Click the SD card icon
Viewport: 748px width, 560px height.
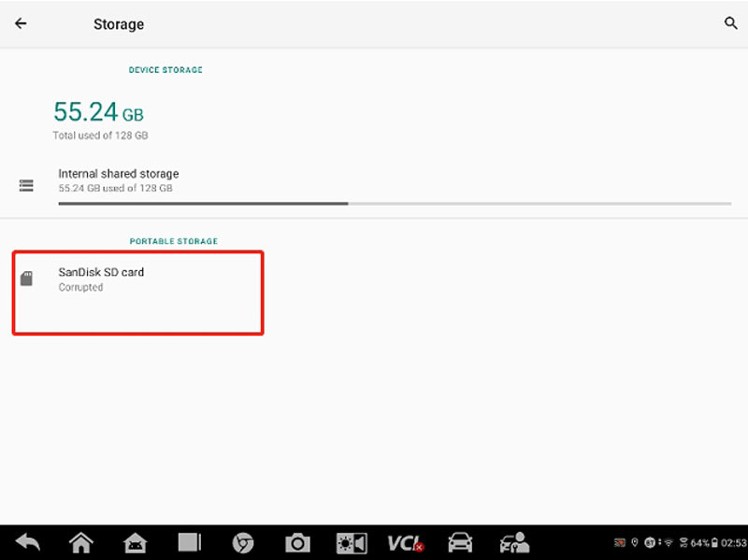pyautogui.click(x=27, y=279)
